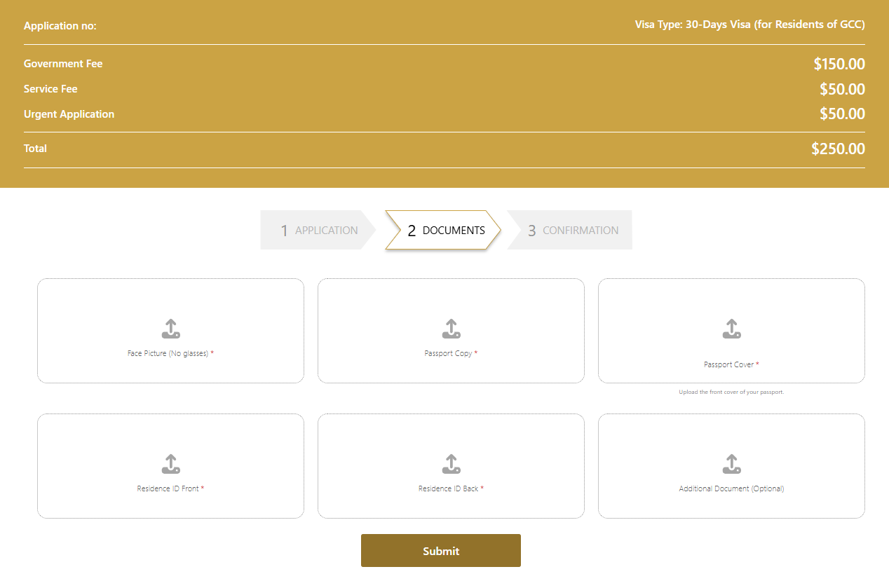The image size is (889, 588).
Task: Click the Residence ID Back upload icon
Action: click(451, 464)
